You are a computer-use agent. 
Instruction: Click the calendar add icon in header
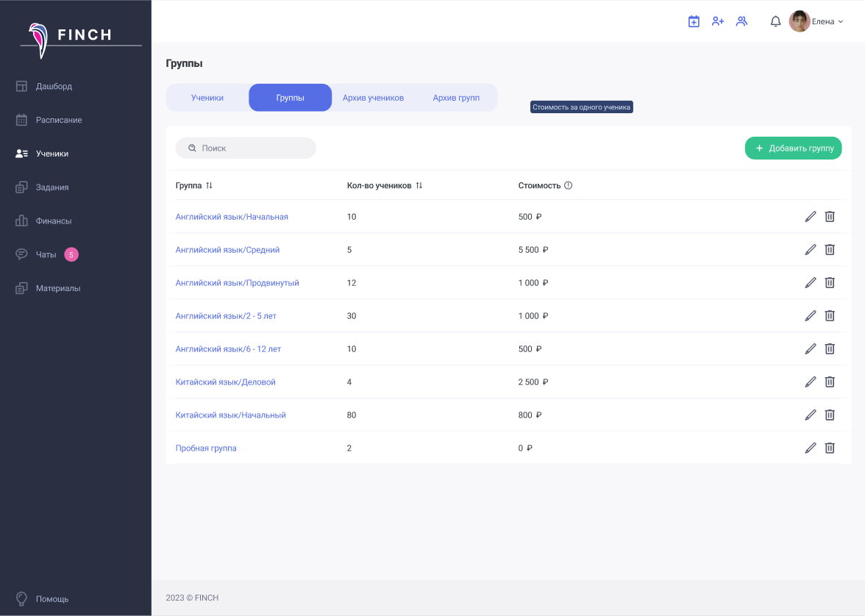pyautogui.click(x=694, y=21)
